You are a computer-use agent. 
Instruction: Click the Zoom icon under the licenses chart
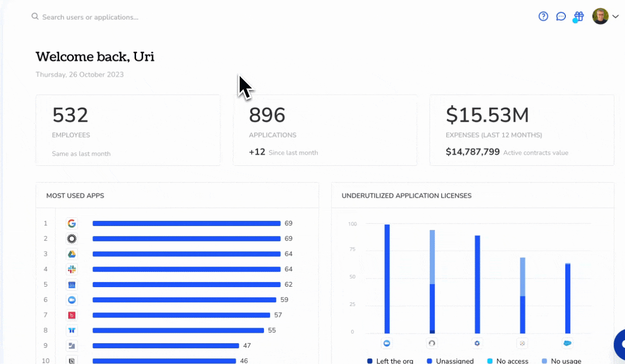tap(387, 343)
